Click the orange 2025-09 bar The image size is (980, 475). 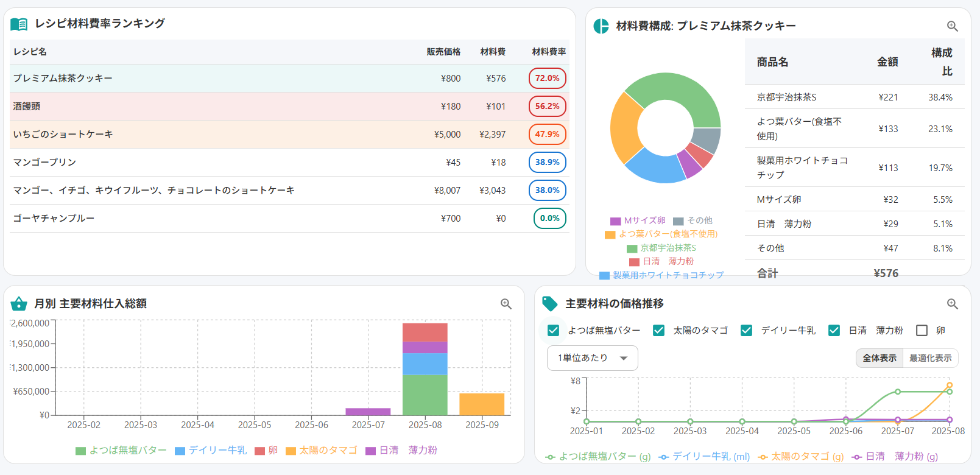coord(482,404)
